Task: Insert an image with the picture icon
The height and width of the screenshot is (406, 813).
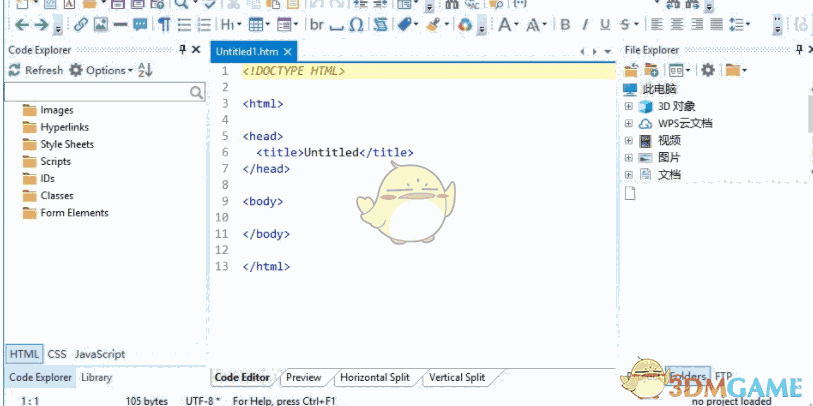Action: pos(101,24)
